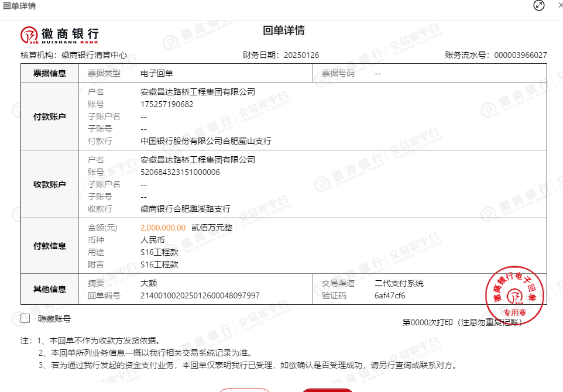Screen dimensions: 563x392
Task: Click the 票据信息 row header
Action: [x=50, y=73]
